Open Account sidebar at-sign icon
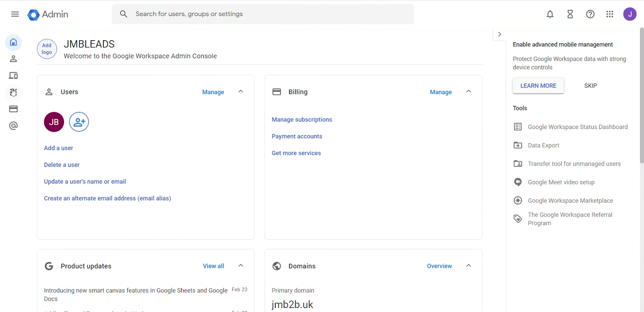The image size is (644, 312). pos(13,126)
